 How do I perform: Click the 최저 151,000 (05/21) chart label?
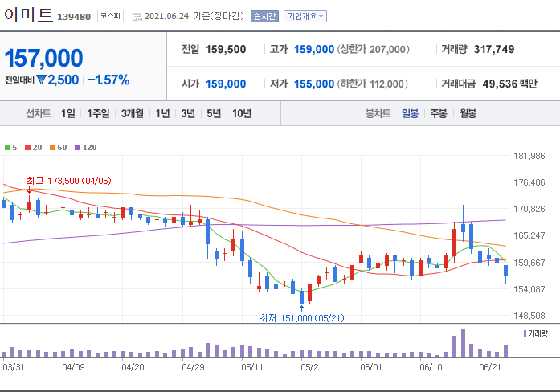302,318
